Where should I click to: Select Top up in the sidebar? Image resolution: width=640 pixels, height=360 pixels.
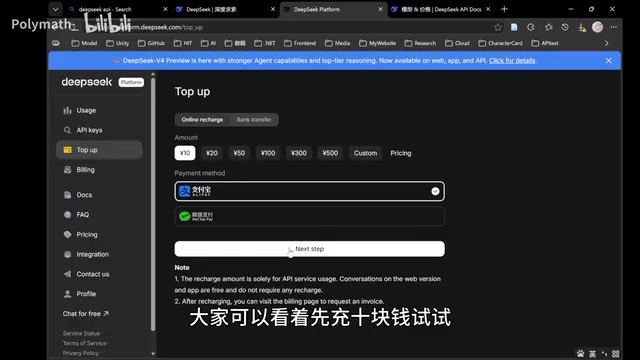[x=99, y=150]
